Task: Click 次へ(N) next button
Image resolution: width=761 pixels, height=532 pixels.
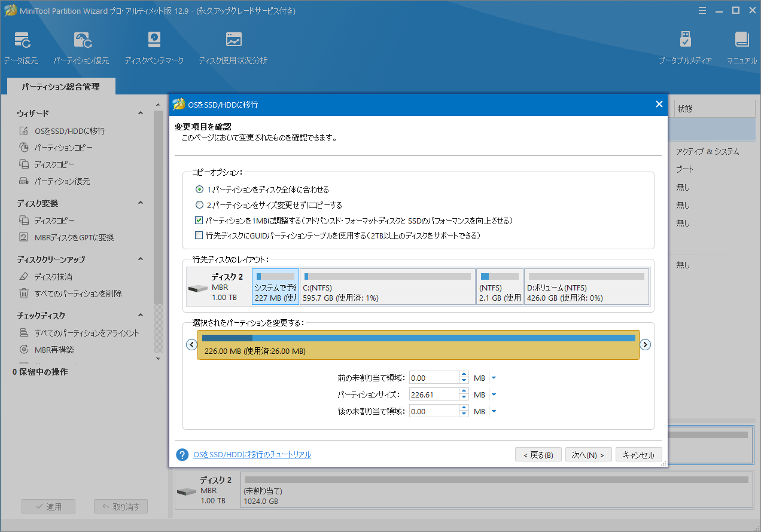Action: click(589, 455)
